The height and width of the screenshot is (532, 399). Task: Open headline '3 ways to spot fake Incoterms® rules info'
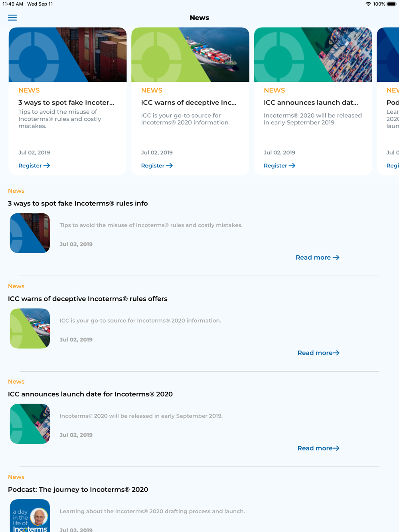pos(78,203)
